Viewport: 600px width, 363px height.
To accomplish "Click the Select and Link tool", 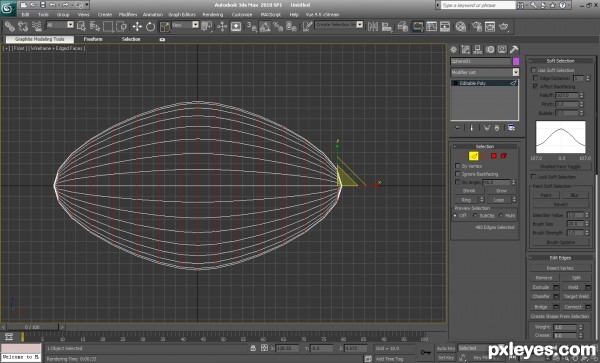I will pyautogui.click(x=10, y=26).
